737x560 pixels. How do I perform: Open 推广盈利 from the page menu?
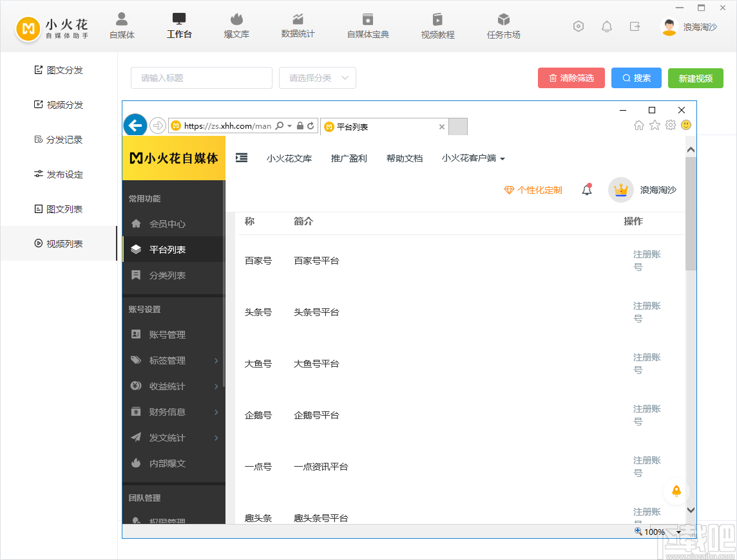click(x=349, y=158)
